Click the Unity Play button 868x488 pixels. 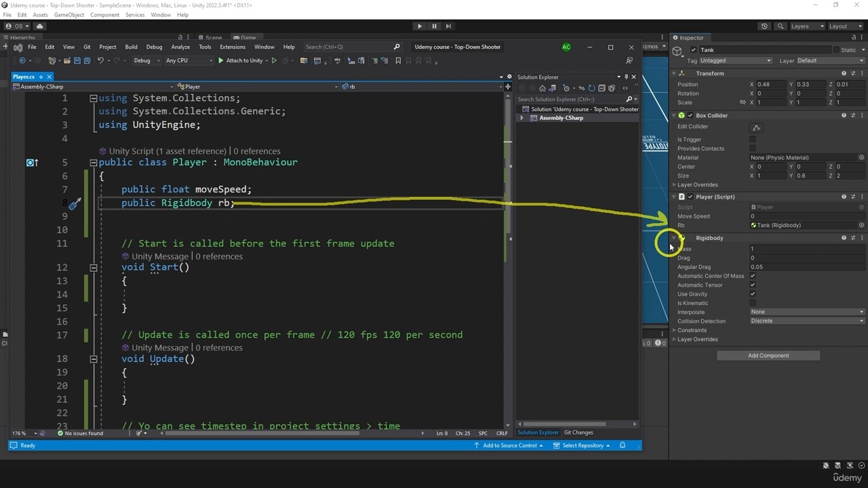click(420, 26)
